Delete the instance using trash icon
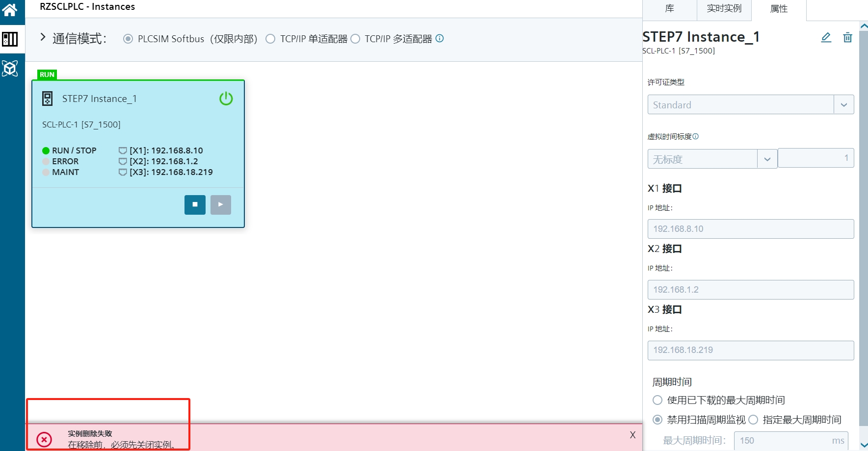 point(847,38)
